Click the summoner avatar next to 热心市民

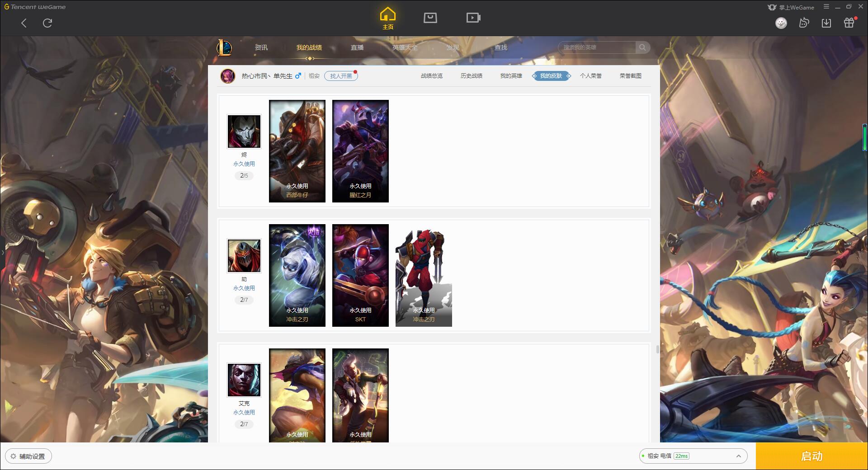pos(228,76)
